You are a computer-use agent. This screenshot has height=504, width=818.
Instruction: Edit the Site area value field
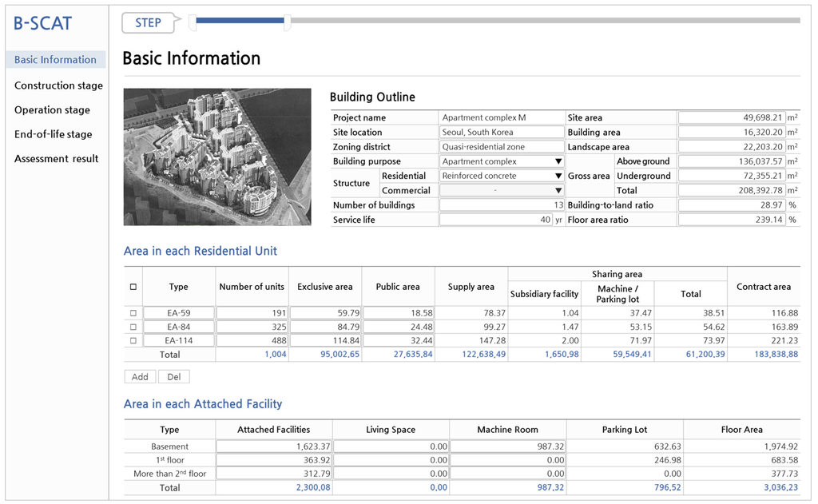click(731, 117)
